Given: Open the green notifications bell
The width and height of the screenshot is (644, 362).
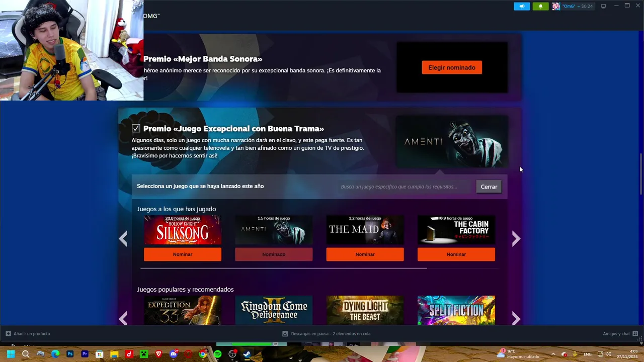Looking at the screenshot, I should [540, 6].
